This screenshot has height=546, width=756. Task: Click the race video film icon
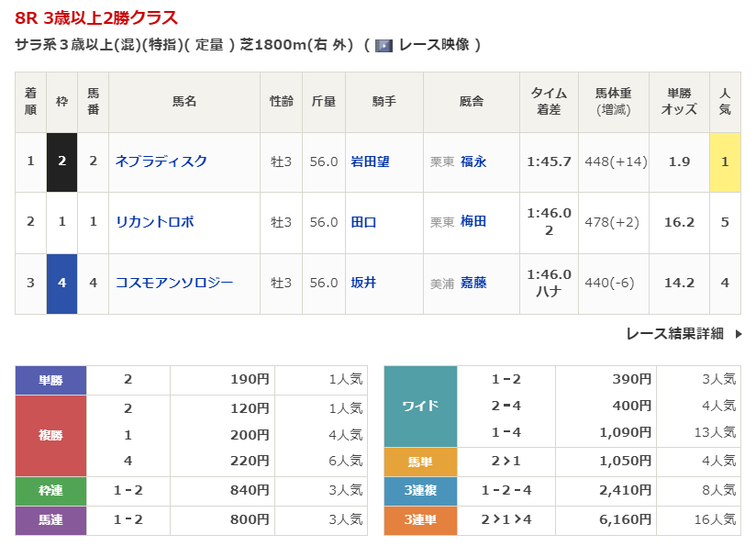point(384,45)
